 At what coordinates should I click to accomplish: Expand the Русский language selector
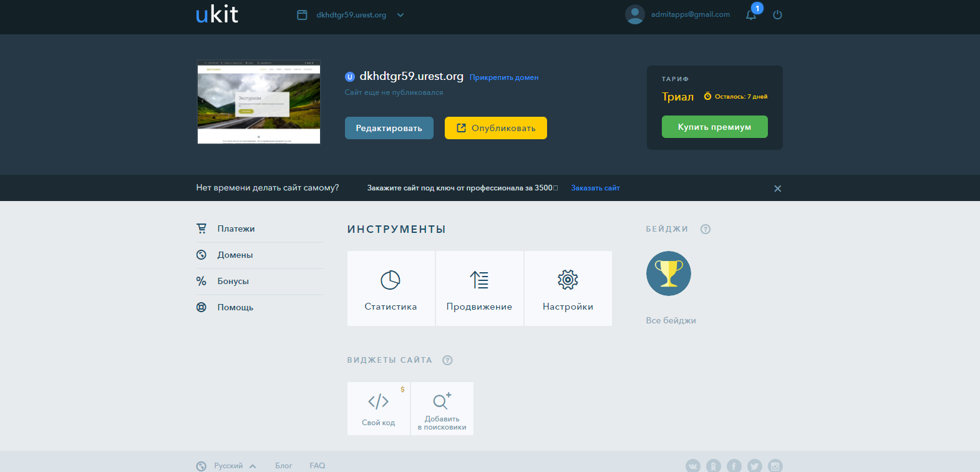(226, 466)
